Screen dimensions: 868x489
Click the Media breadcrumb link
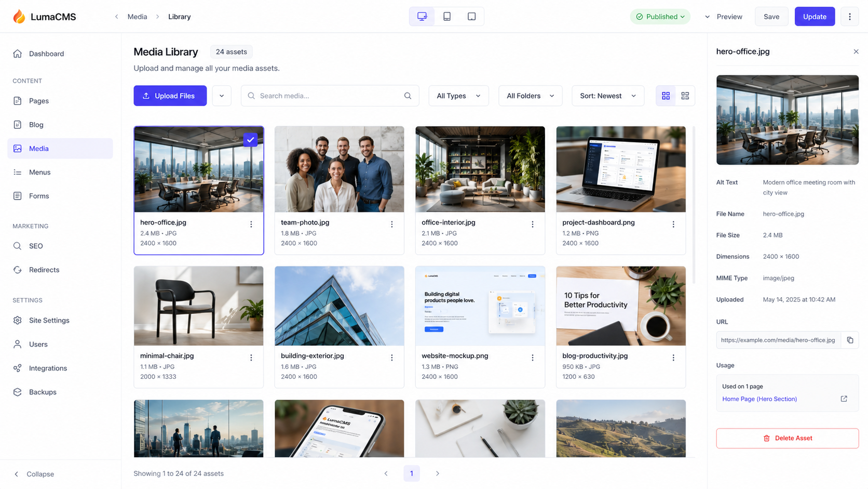pos(137,17)
